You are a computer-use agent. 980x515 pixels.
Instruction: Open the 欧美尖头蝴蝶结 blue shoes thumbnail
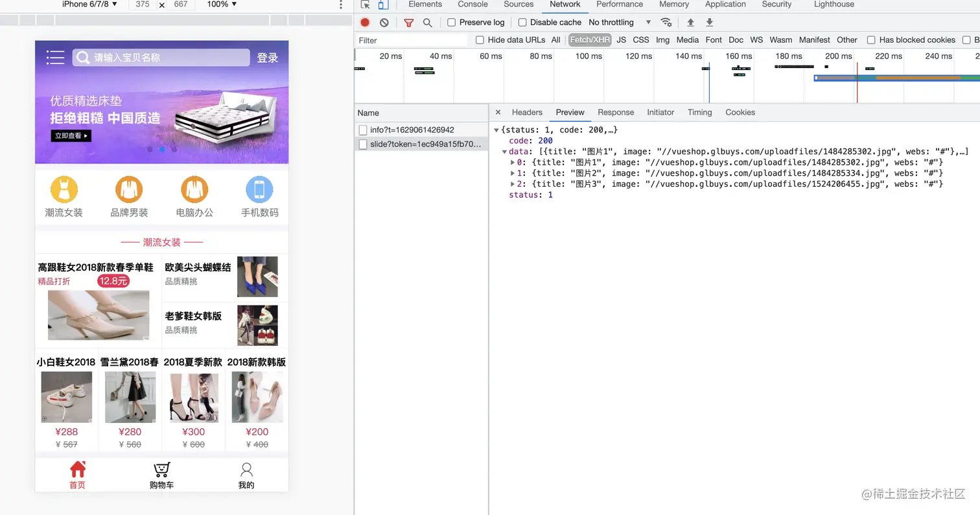tap(257, 277)
